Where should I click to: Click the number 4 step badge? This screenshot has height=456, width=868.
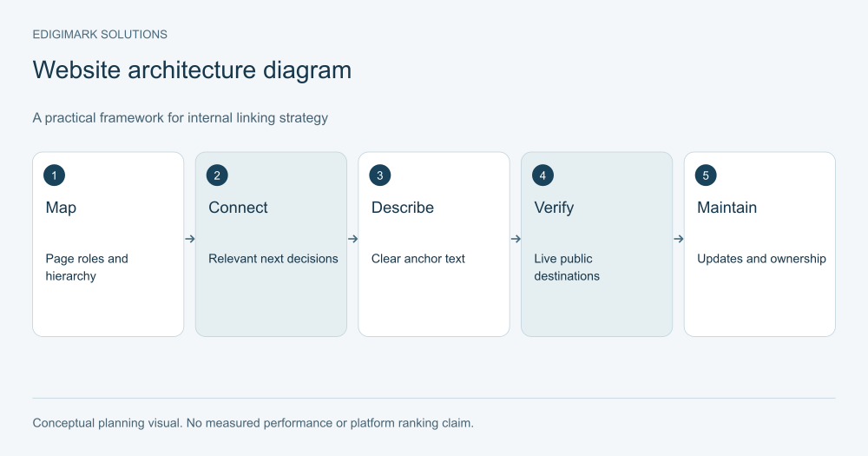click(x=542, y=175)
